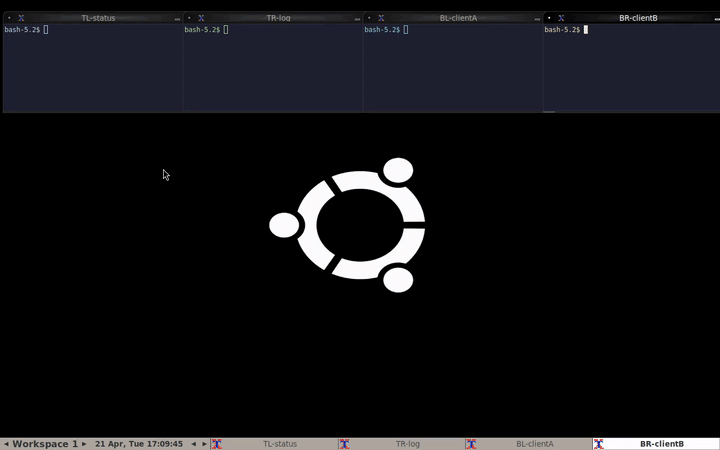The image size is (720, 450).
Task: Minimize the TL-status terminal window
Action: tap(177, 18)
